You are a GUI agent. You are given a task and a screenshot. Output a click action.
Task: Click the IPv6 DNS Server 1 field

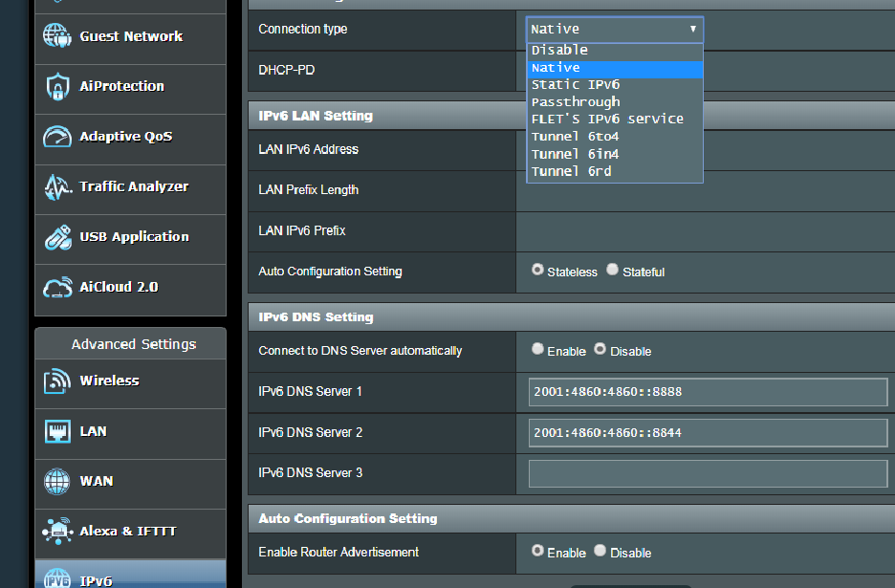[x=708, y=392]
